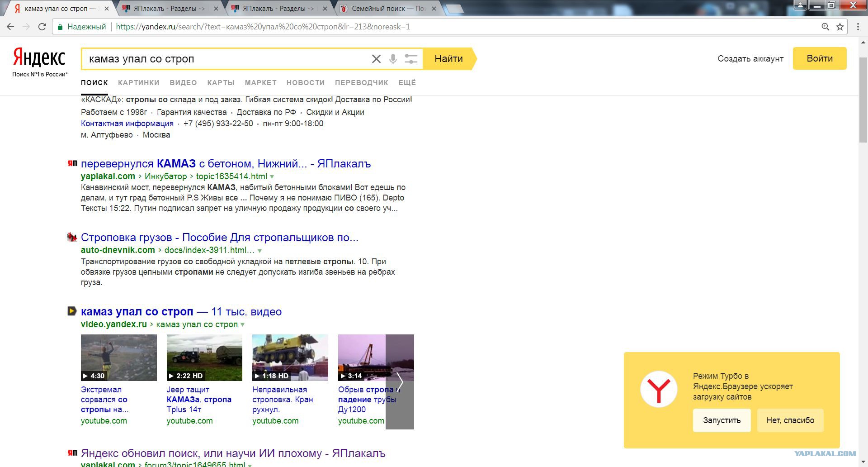The width and height of the screenshot is (868, 467).
Task: Close the second ЯПлакалъ tab
Action: click(x=324, y=9)
